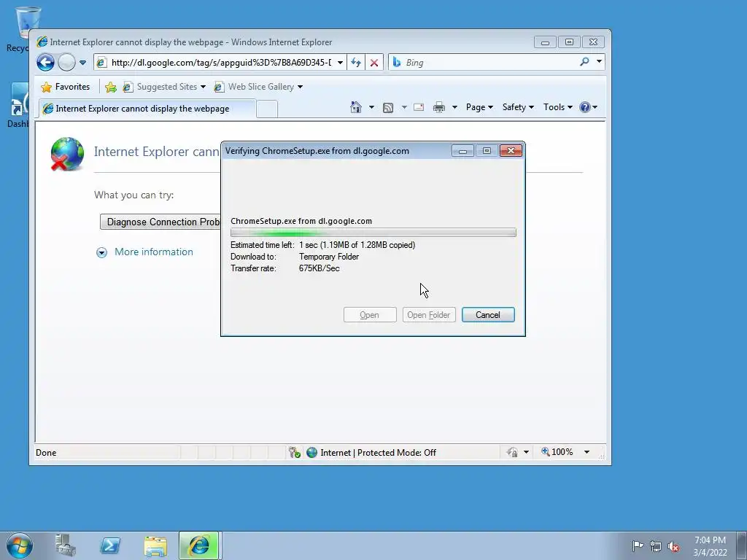Viewport: 747px width, 560px height.
Task: Open the Windows Start menu
Action: [20, 545]
